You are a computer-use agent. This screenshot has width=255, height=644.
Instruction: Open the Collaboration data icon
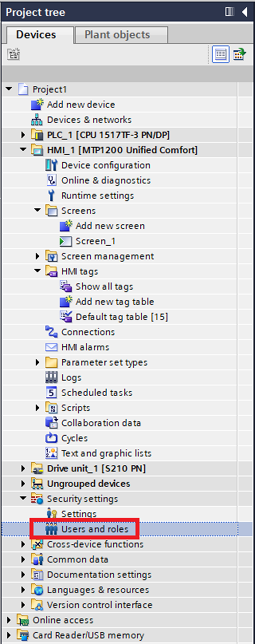pos(52,423)
